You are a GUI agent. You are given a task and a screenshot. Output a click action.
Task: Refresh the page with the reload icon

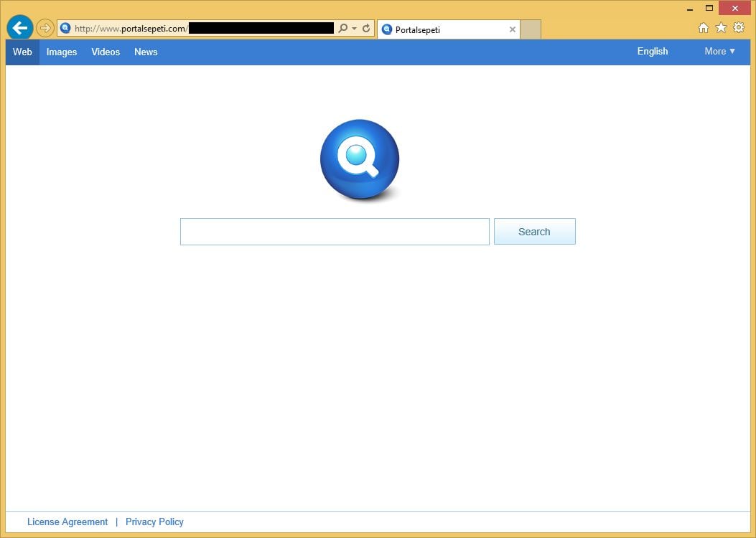click(366, 29)
